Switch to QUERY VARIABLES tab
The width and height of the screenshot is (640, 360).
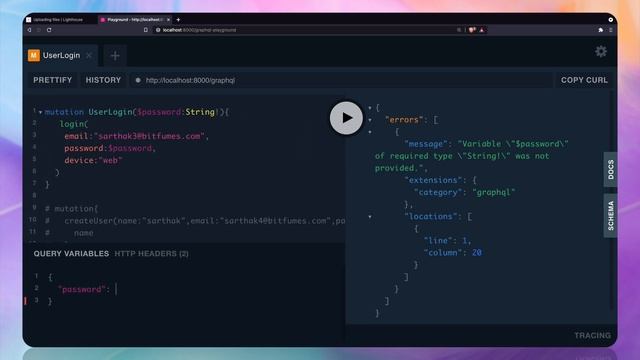(71, 253)
